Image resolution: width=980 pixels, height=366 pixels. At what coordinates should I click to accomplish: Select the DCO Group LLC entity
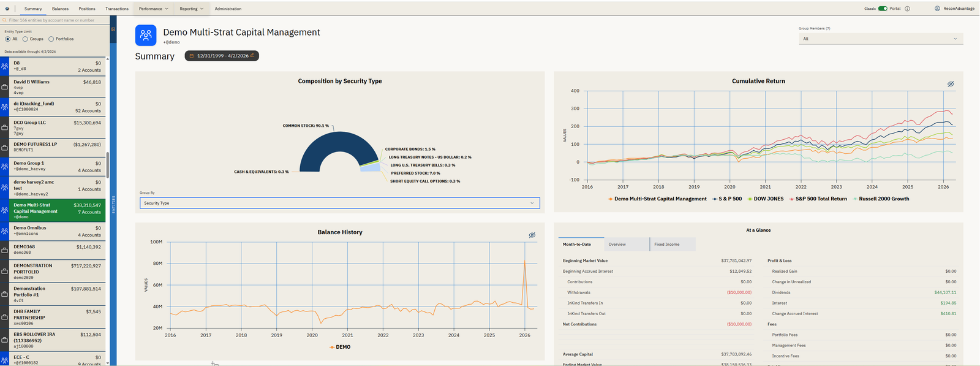point(53,128)
